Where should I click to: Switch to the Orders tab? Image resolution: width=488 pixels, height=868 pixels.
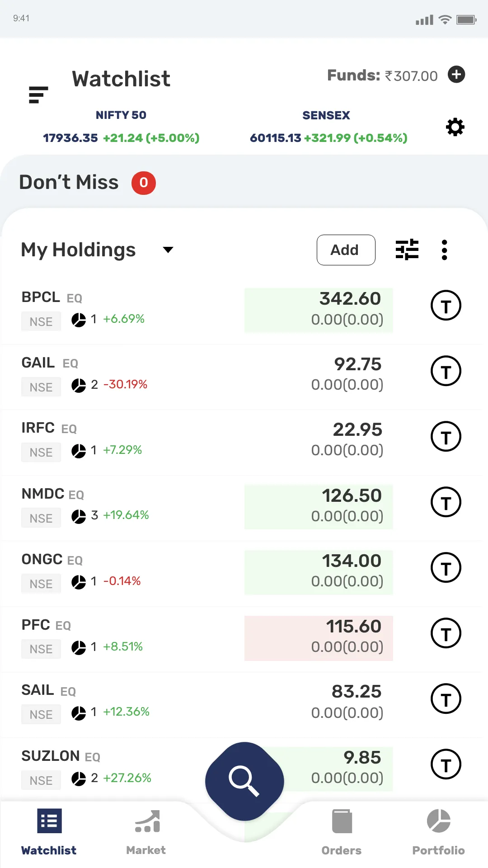pos(342,832)
